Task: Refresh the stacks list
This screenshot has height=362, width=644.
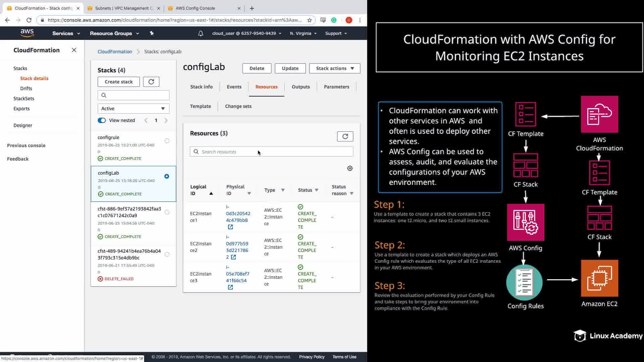Action: (151, 82)
